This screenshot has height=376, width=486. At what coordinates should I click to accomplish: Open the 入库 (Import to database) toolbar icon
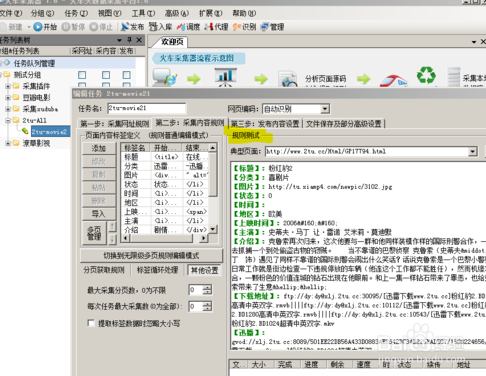click(x=153, y=27)
